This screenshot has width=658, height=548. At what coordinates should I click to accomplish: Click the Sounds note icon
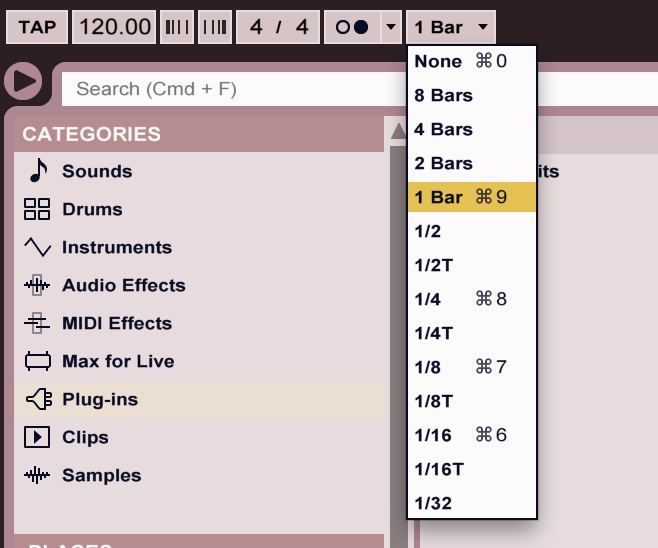pos(37,171)
